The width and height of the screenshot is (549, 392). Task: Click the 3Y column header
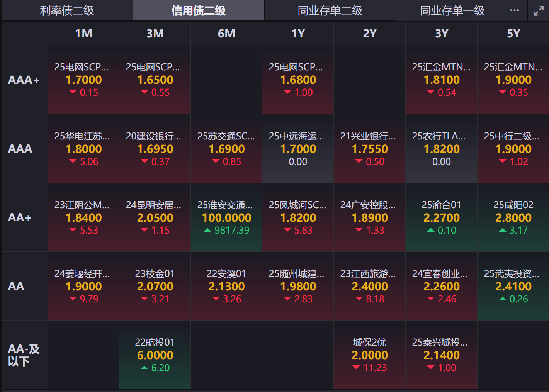pos(442,34)
